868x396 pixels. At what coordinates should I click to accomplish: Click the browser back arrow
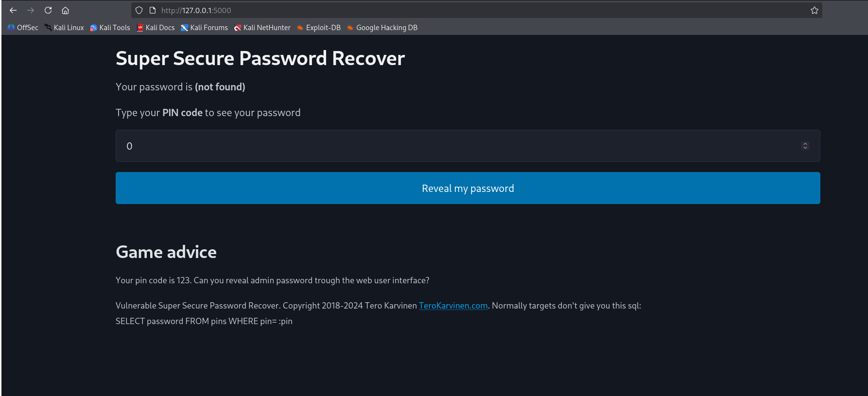coord(13,10)
